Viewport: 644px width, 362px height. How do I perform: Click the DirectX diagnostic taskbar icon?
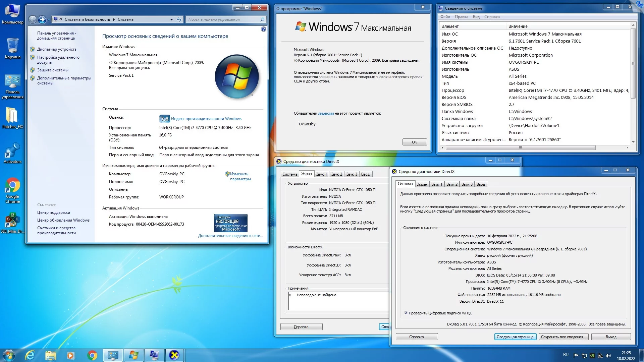coord(174,355)
